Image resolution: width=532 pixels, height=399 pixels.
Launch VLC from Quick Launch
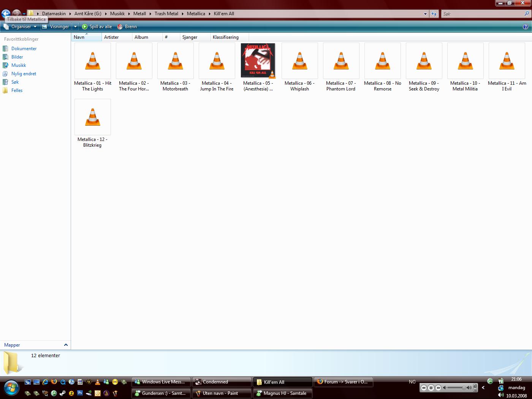98,382
